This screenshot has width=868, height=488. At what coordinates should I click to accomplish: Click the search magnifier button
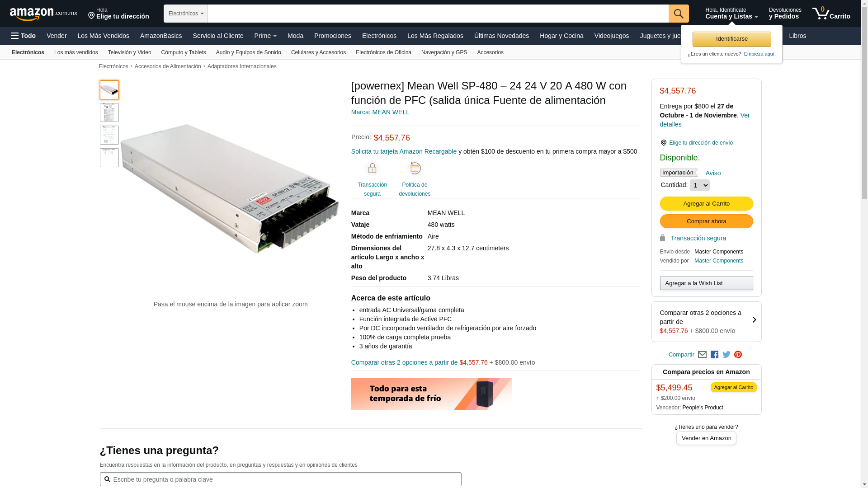coord(679,14)
